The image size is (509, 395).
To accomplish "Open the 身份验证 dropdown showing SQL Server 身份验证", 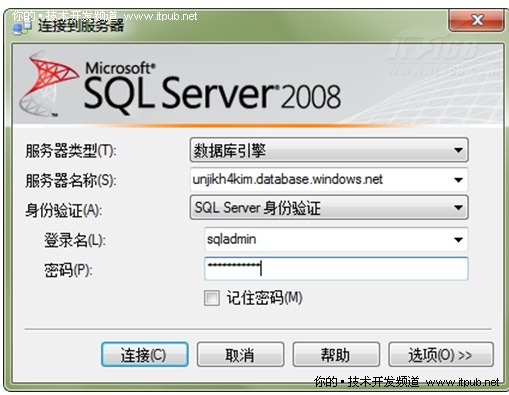I will pyautogui.click(x=329, y=208).
